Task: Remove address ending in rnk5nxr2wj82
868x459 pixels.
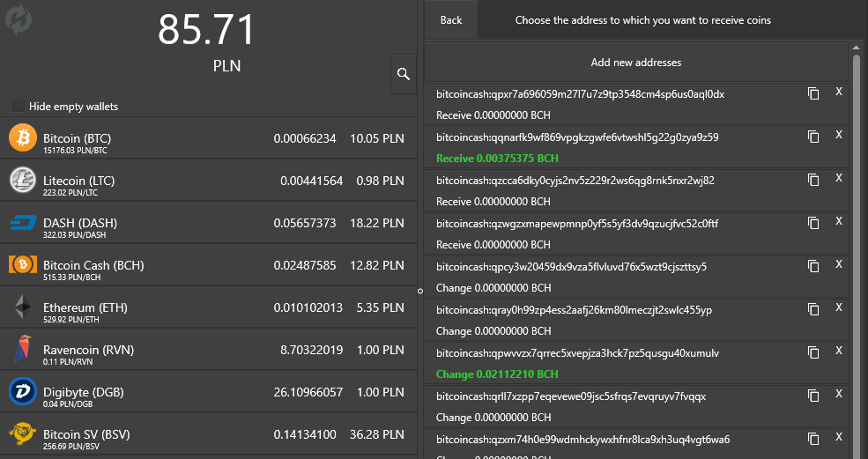Action: 839,178
